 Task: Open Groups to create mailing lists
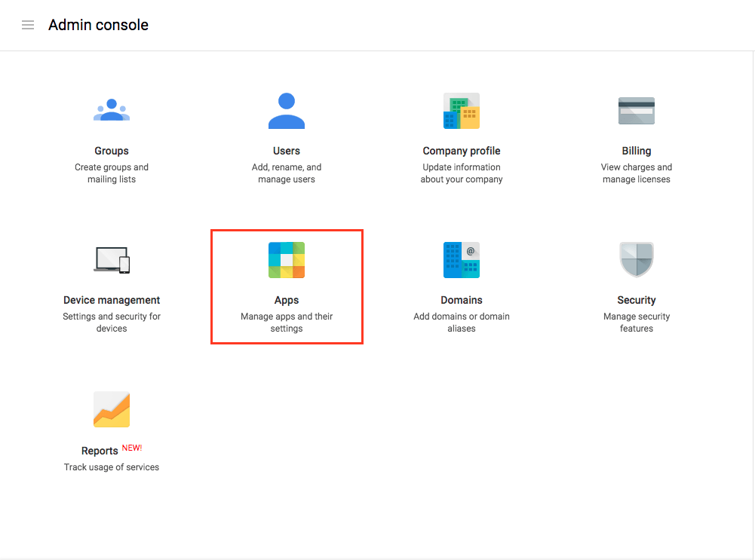click(112, 150)
